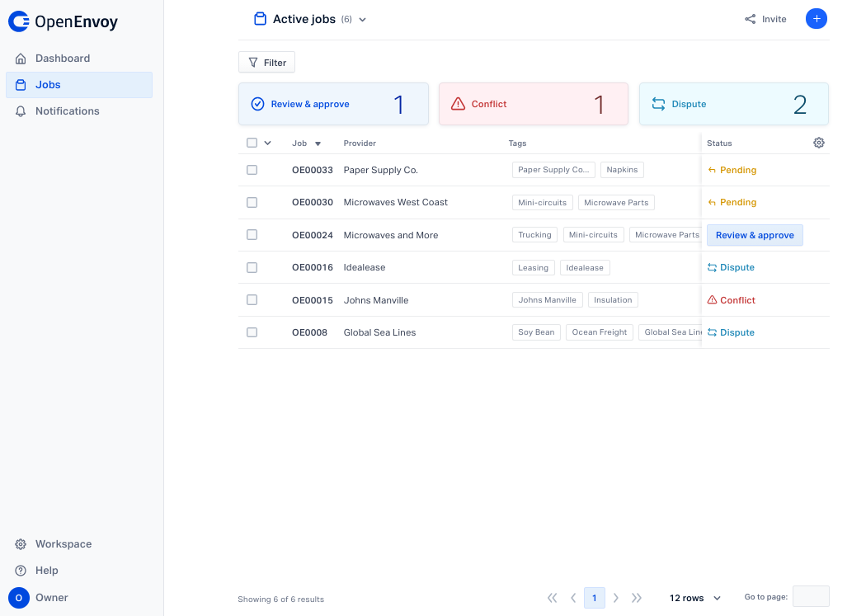The width and height of the screenshot is (866, 616).
Task: Select the checkbox for OE00024
Action: click(x=252, y=235)
